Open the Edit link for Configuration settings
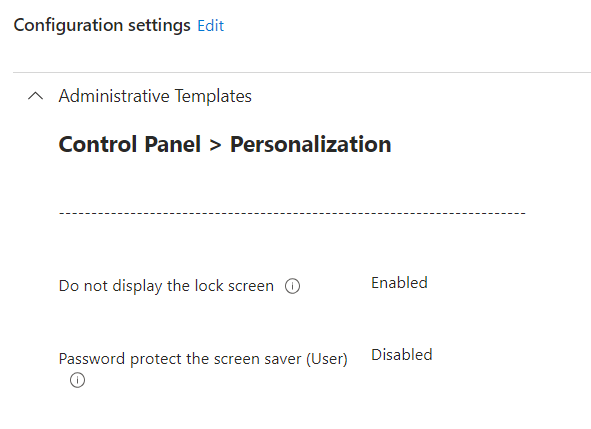This screenshot has width=591, height=429. point(211,26)
